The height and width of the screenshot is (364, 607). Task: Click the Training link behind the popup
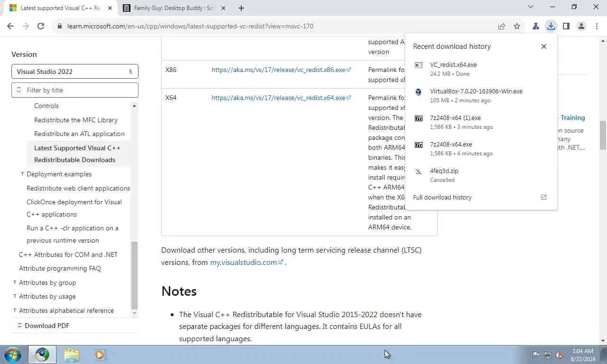coord(573,118)
